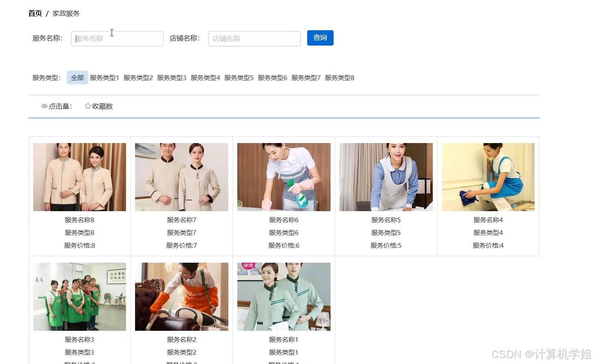Filter by 服务类型8
This screenshot has width=593, height=364.
pos(340,78)
